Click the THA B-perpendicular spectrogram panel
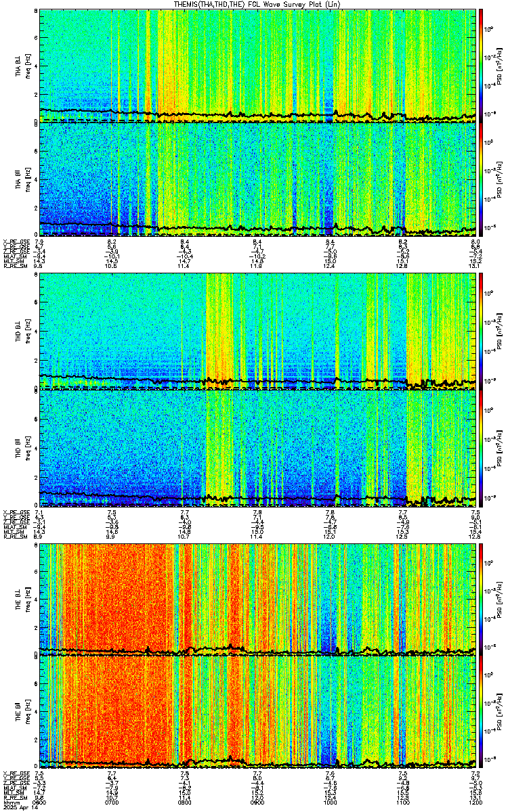The height and width of the screenshot is (812, 508). [x=257, y=66]
